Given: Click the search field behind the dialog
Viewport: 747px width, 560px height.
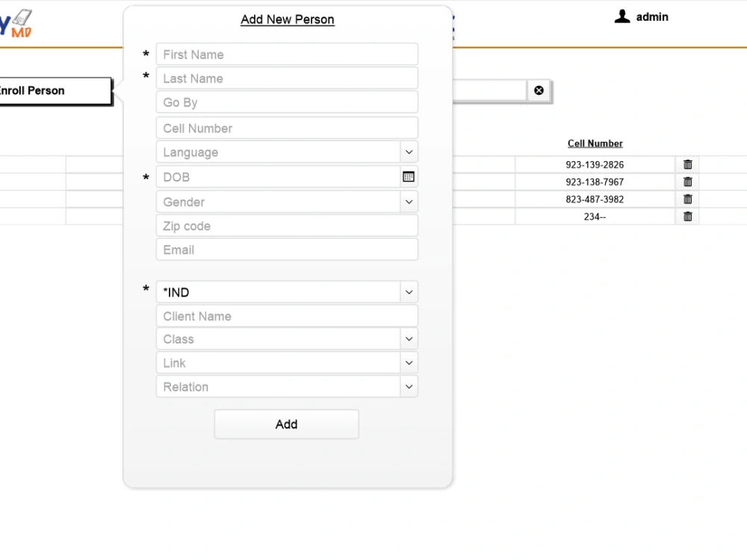Looking at the screenshot, I should point(489,90).
